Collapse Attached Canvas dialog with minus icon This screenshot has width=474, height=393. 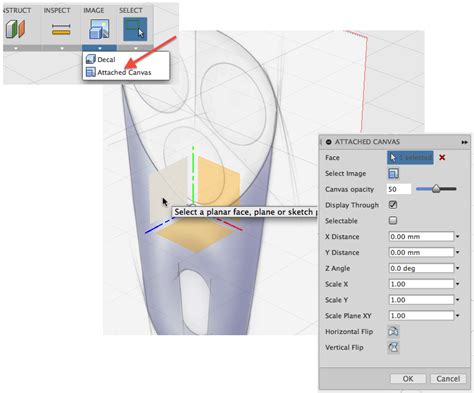(x=328, y=142)
